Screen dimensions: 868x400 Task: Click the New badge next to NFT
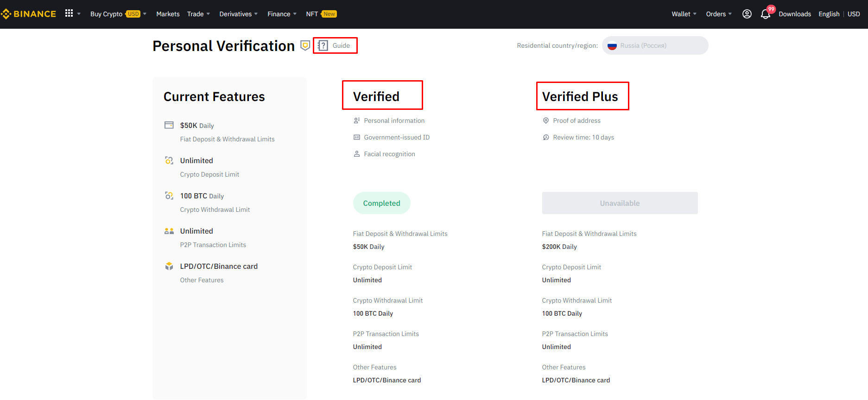coord(329,14)
